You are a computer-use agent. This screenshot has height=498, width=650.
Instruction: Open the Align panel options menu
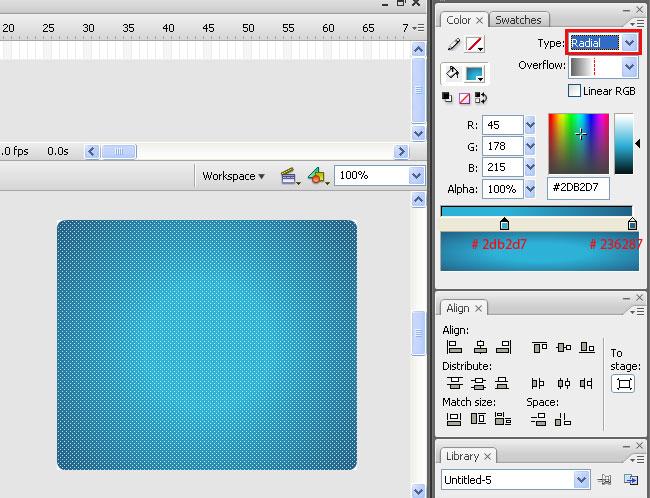(x=637, y=311)
